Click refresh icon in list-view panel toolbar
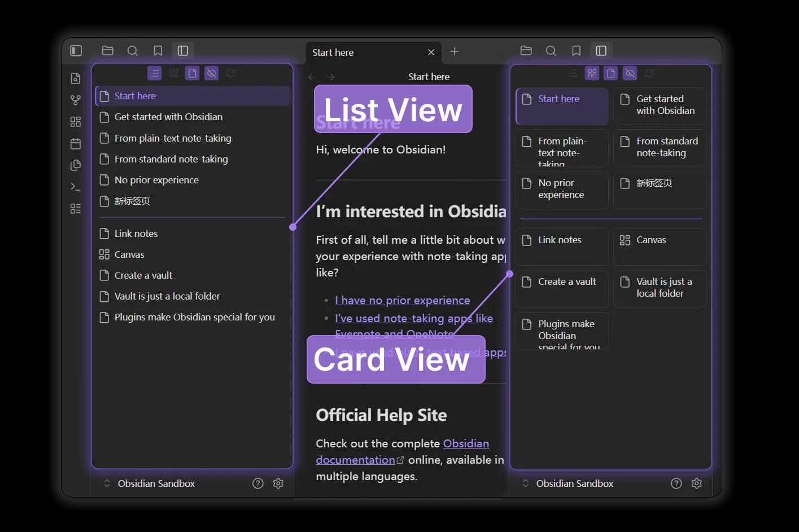799x532 pixels. 230,73
